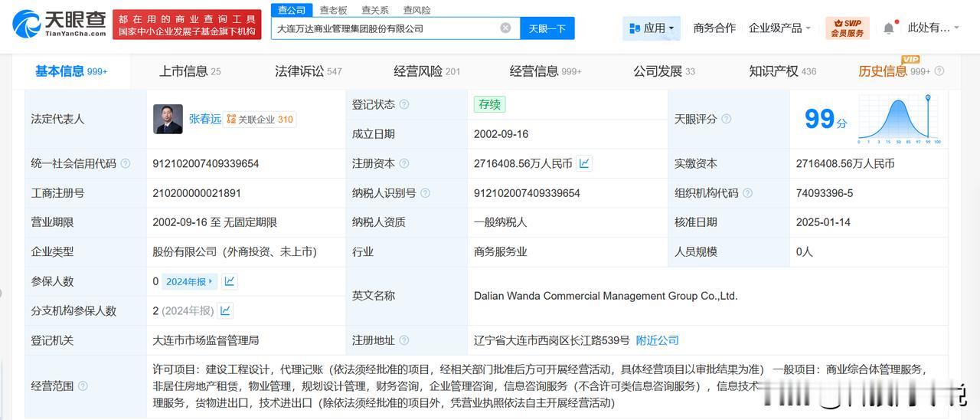980x420 pixels.
Task: Click the 登记机关 value 大连市市场监督管理局
Action: pyautogui.click(x=205, y=340)
